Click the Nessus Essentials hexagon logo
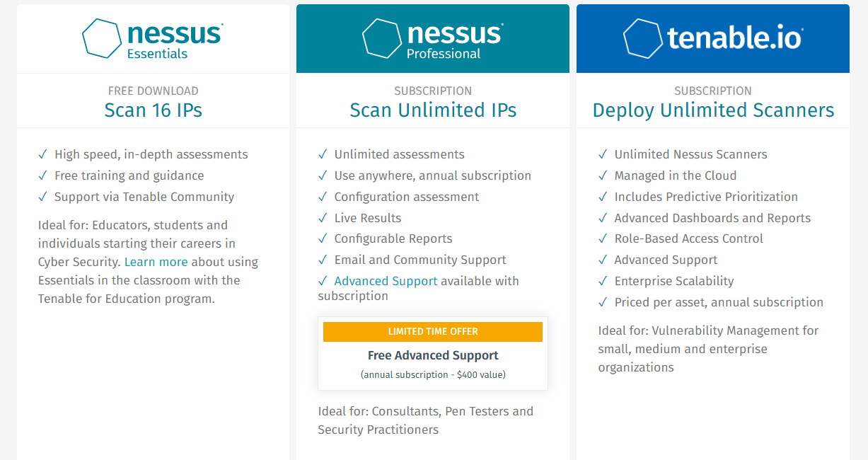The width and height of the screenshot is (868, 460). click(x=102, y=38)
